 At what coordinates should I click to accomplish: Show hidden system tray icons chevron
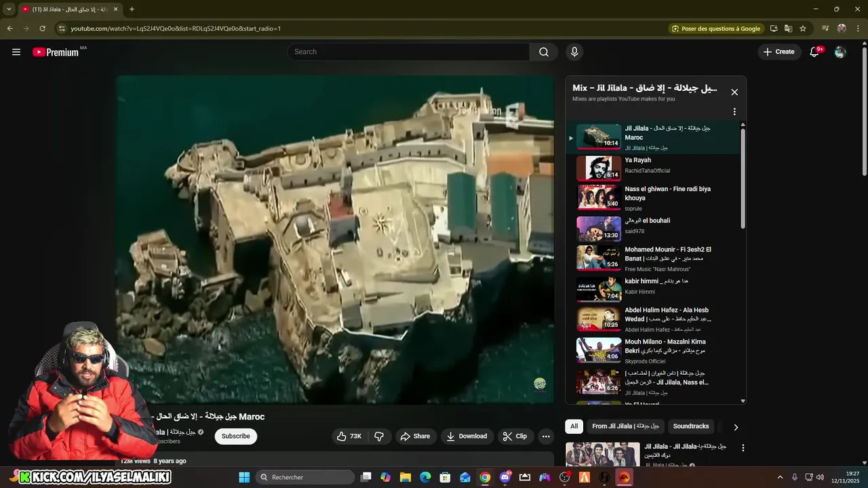[780, 477]
